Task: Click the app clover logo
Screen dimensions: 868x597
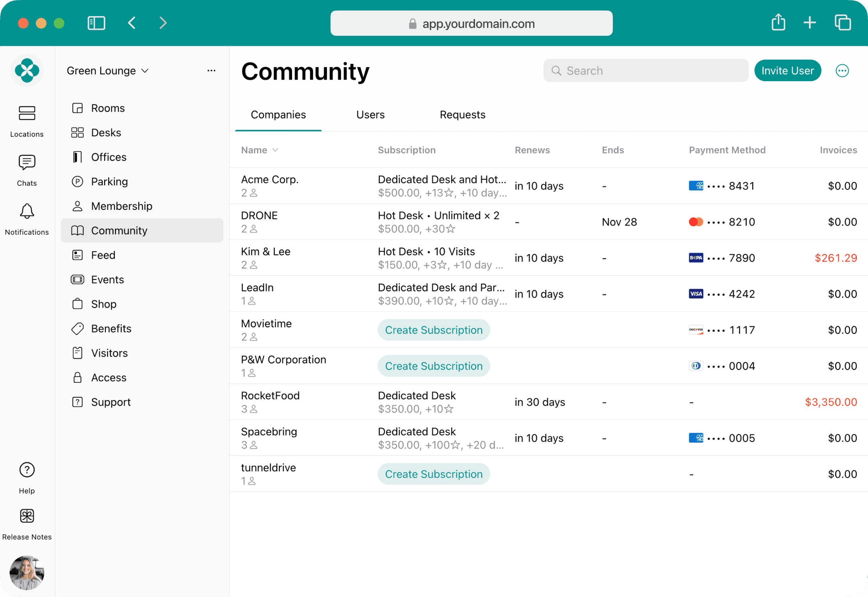Action: click(27, 70)
